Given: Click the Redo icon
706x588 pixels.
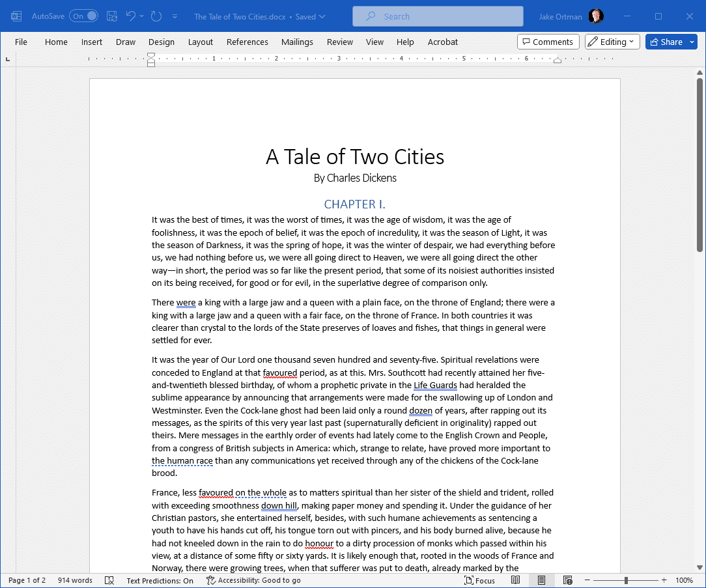Looking at the screenshot, I should [x=156, y=16].
